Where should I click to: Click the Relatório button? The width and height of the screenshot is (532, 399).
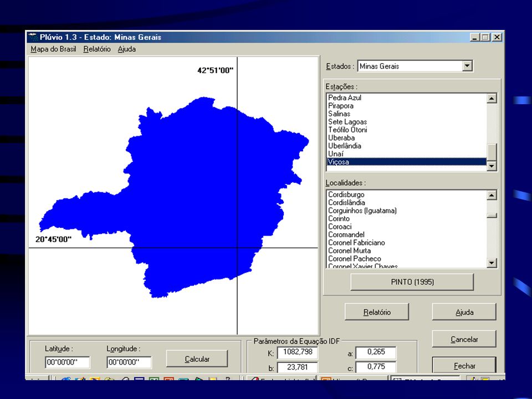tap(377, 312)
